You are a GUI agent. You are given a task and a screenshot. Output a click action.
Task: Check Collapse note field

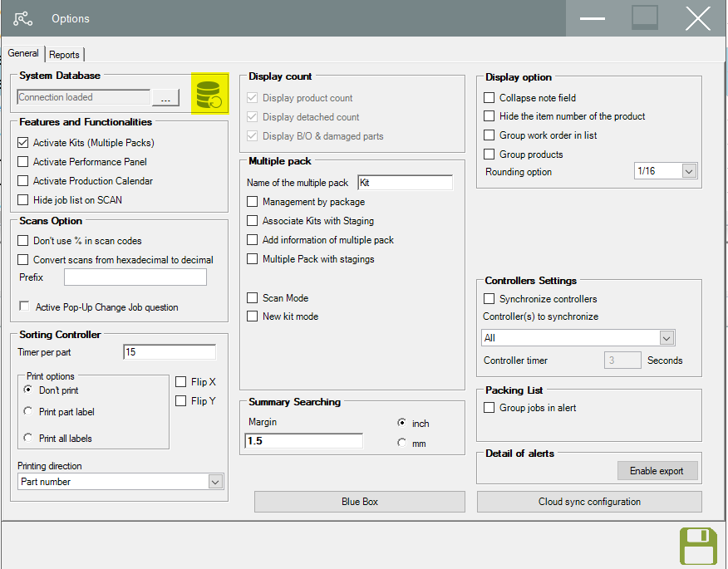click(x=489, y=97)
